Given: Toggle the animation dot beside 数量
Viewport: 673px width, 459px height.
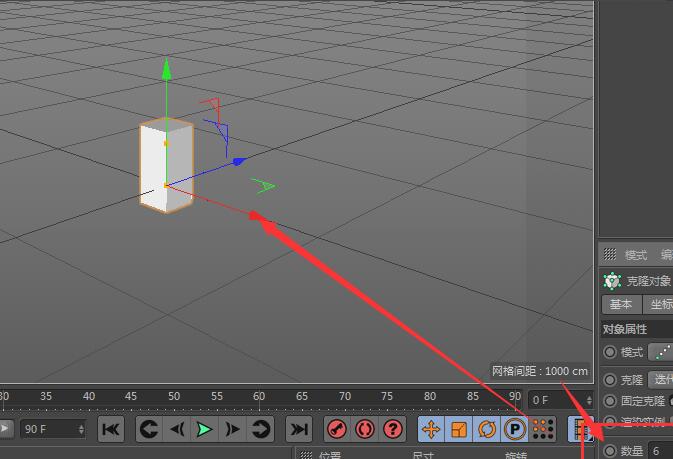Looking at the screenshot, I should pos(609,450).
